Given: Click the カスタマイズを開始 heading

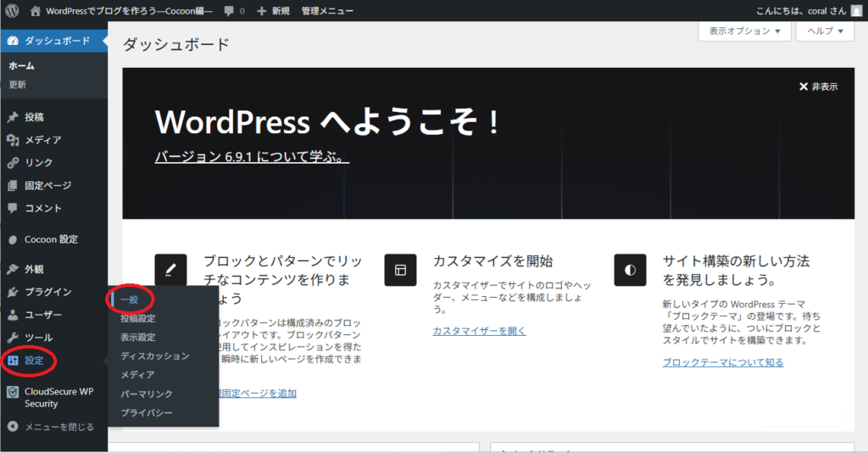Looking at the screenshot, I should (x=492, y=261).
